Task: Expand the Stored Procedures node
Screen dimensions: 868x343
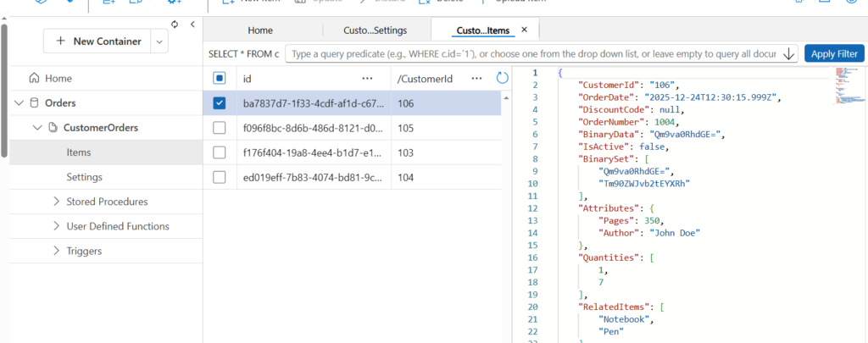Action: (x=57, y=202)
